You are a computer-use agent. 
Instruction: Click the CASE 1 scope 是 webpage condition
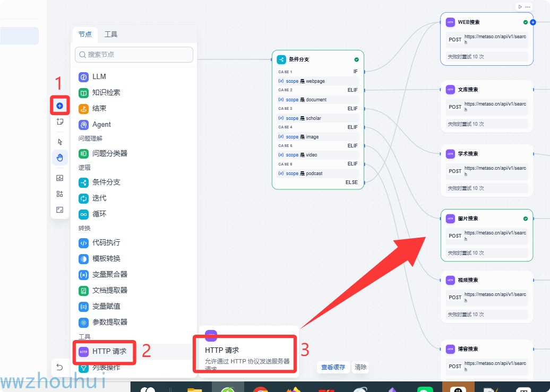point(318,81)
